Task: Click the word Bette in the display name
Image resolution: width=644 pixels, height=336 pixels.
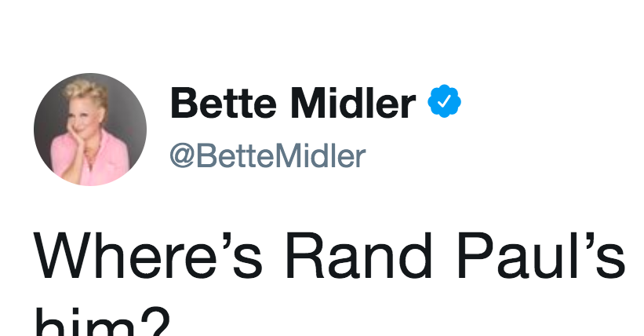Action: [223, 103]
